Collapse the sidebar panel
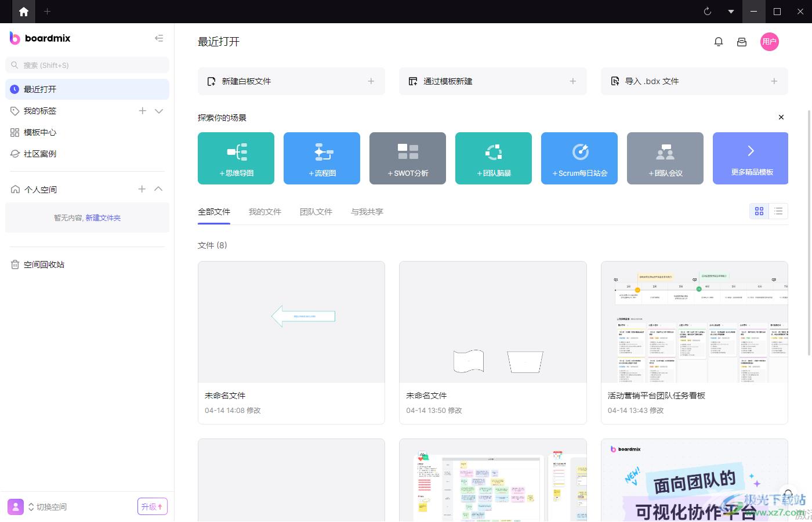Image resolution: width=812 pixels, height=522 pixels. (159, 38)
